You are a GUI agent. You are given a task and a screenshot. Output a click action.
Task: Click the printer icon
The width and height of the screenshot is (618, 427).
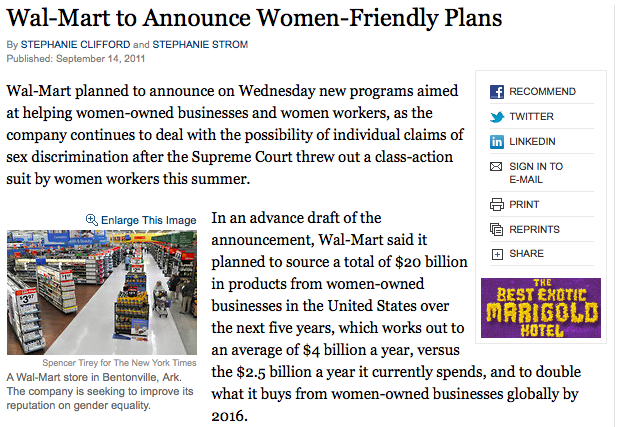(497, 204)
